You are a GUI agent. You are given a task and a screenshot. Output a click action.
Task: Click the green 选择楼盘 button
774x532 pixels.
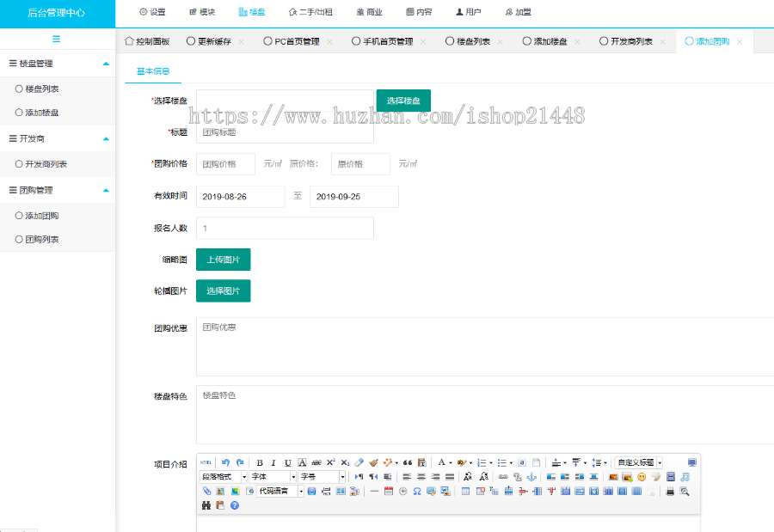tap(403, 100)
